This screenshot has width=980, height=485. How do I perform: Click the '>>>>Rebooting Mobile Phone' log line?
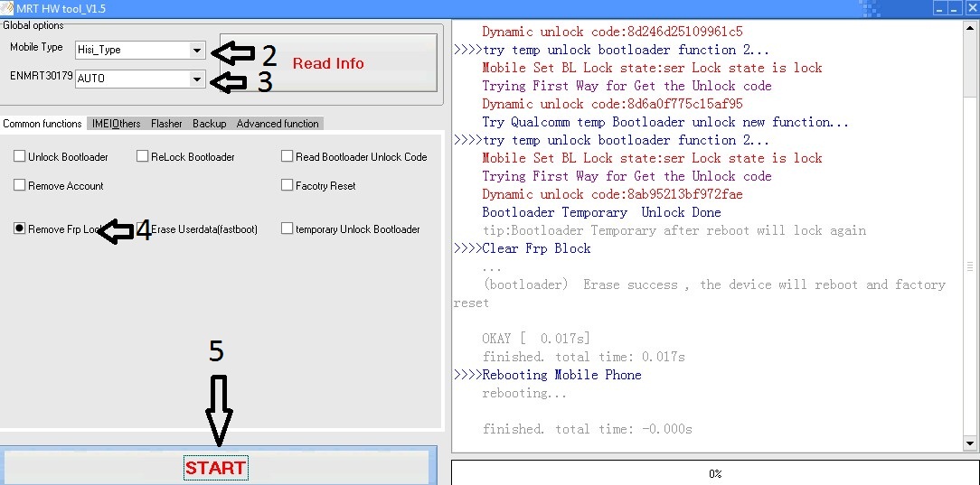548,375
